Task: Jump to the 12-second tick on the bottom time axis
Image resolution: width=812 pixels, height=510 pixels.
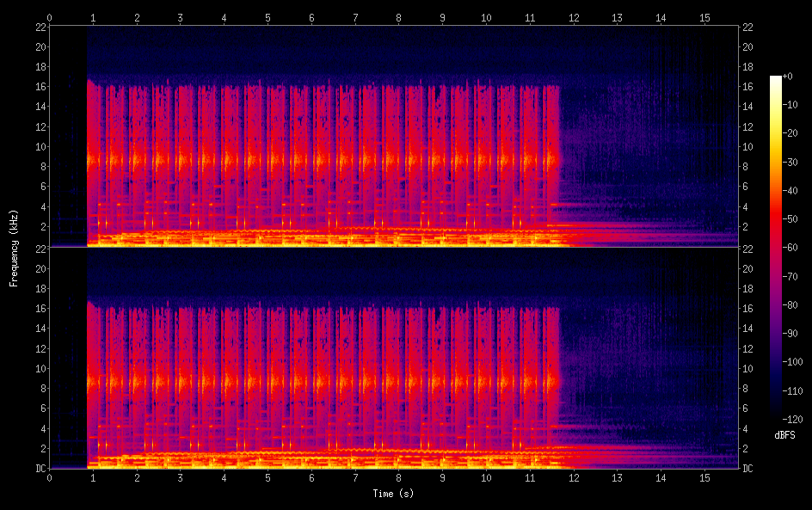Action: pos(573,477)
